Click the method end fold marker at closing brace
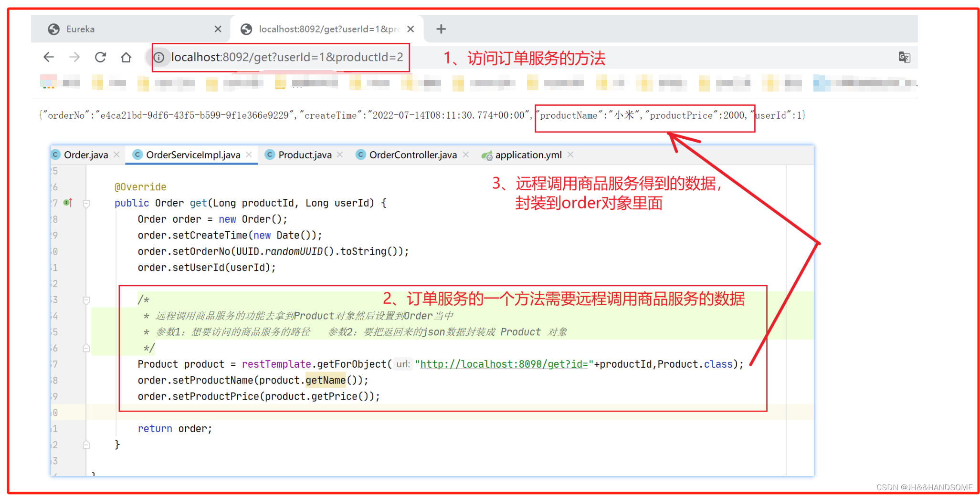 click(86, 444)
